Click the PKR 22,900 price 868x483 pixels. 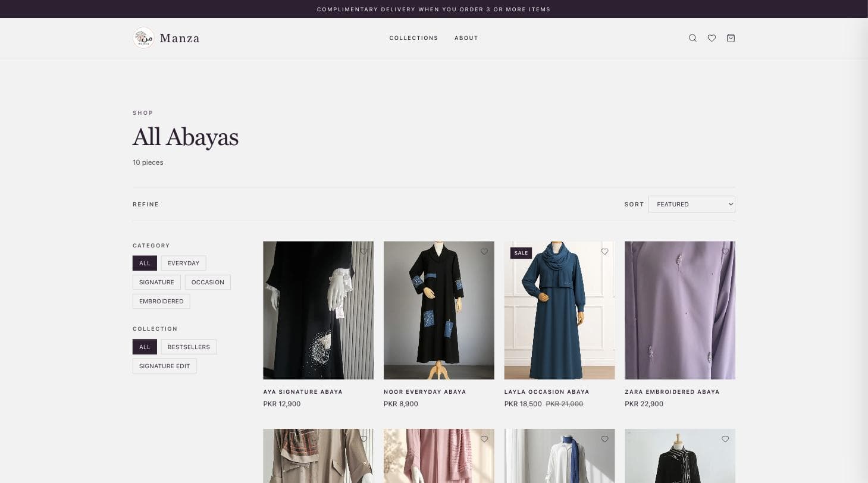point(644,404)
